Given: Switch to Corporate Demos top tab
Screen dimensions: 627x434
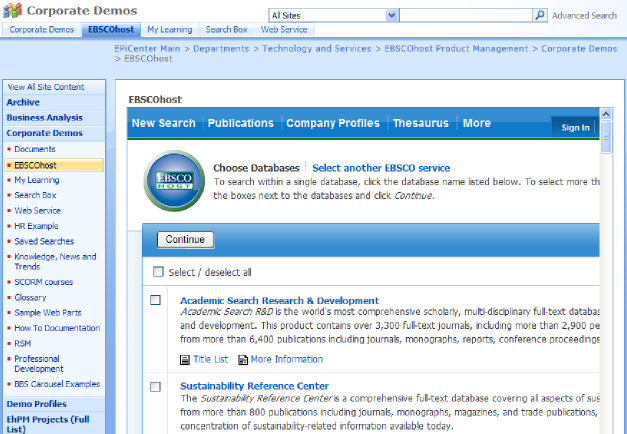Looking at the screenshot, I should click(x=42, y=30).
